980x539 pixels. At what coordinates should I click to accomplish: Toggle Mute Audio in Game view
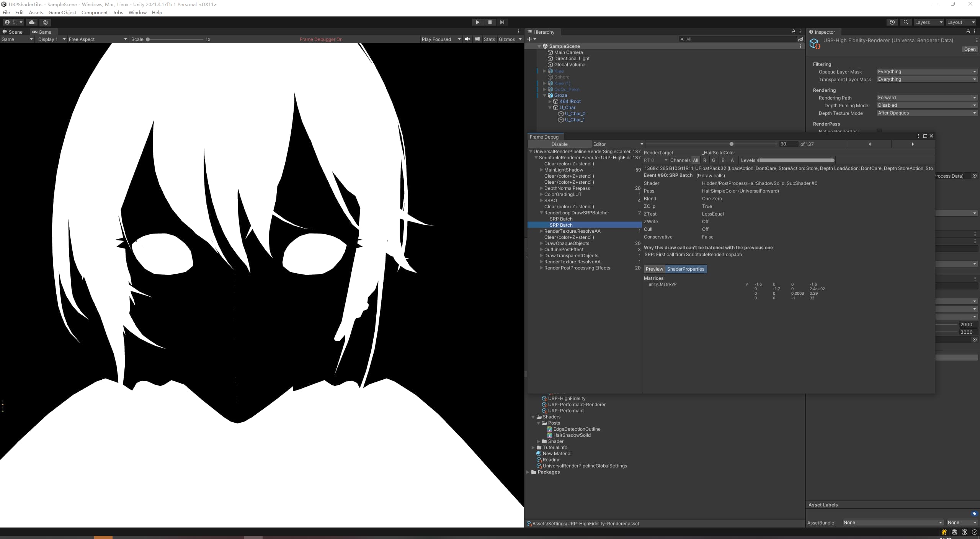point(467,39)
